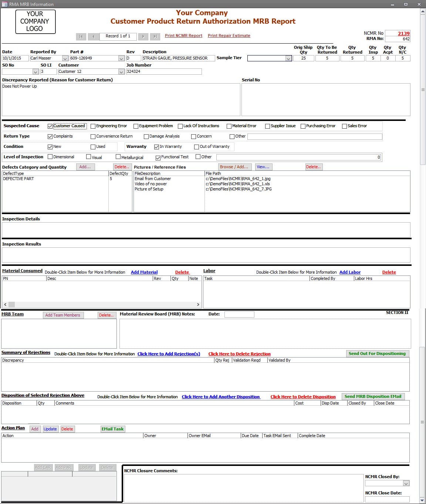Viewport: 426px width, 504px height.
Task: Click the Add Labor link
Action: (350, 272)
